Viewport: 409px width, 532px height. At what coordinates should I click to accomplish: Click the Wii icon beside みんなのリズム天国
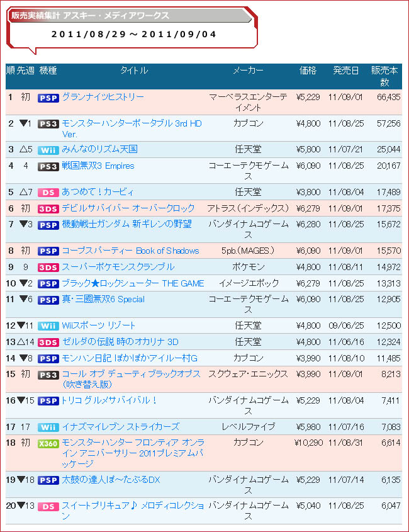point(48,150)
